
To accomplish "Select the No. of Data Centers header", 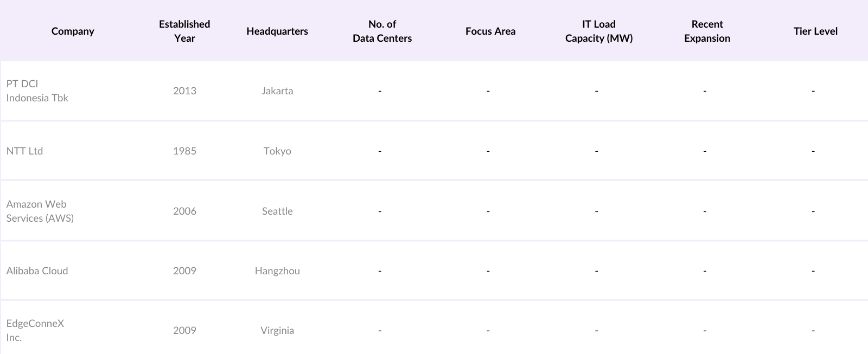I will coord(382,31).
